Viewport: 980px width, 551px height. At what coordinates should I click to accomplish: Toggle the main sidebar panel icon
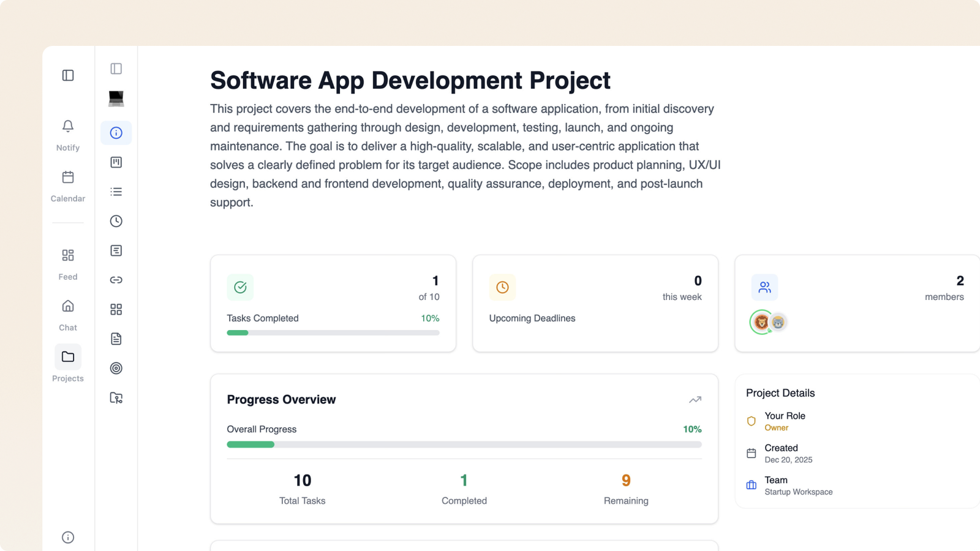pyautogui.click(x=68, y=75)
